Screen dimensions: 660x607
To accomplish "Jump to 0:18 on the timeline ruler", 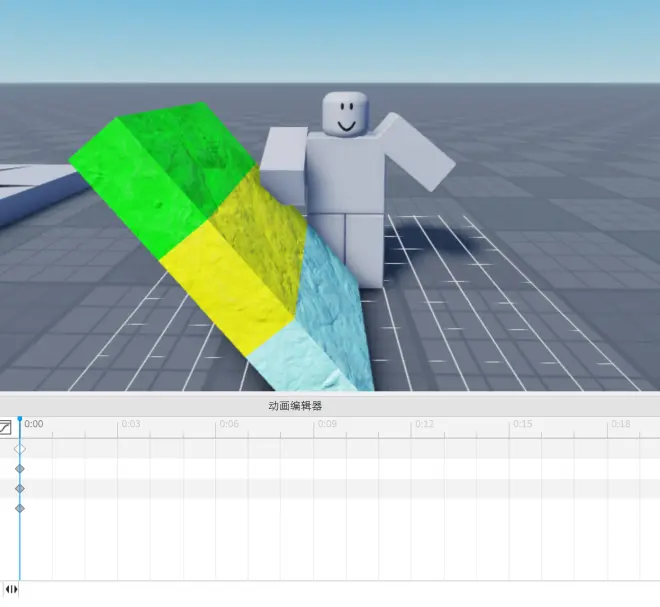I will [x=621, y=424].
